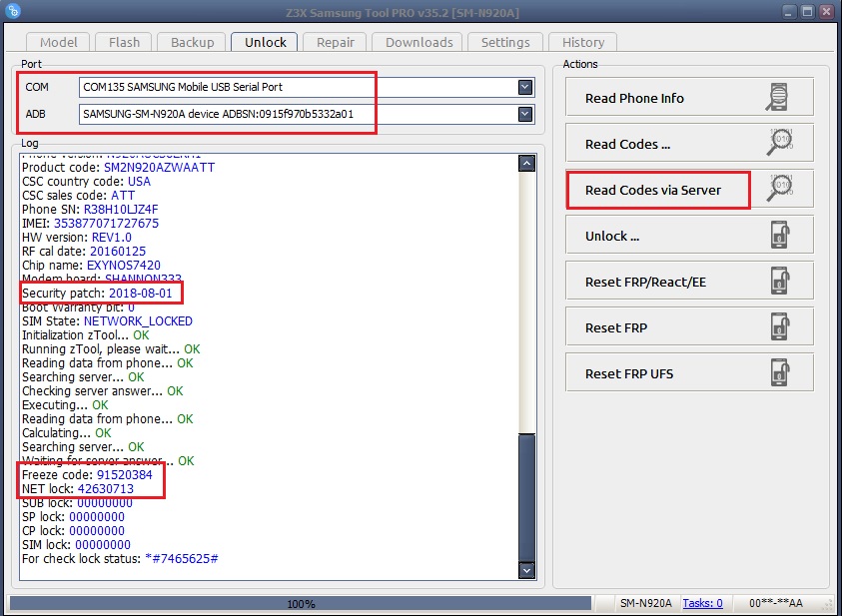This screenshot has height=616, width=842.
Task: Click Read Codes via Server button
Action: pyautogui.click(x=689, y=190)
